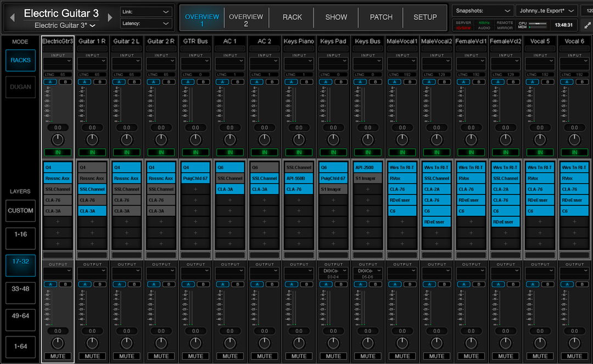
Task: Open the Q4 EQ plugin on ElectricGtr3
Action: coord(58,166)
